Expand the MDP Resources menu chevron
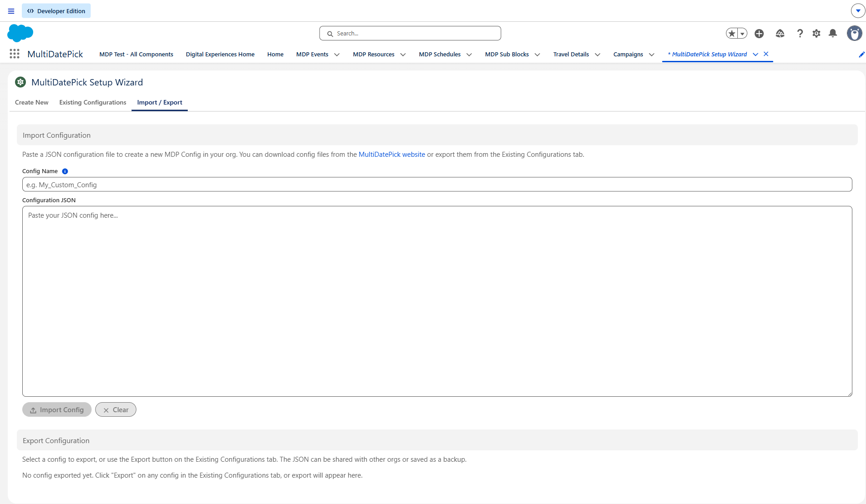Image resolution: width=866 pixels, height=504 pixels. click(403, 55)
